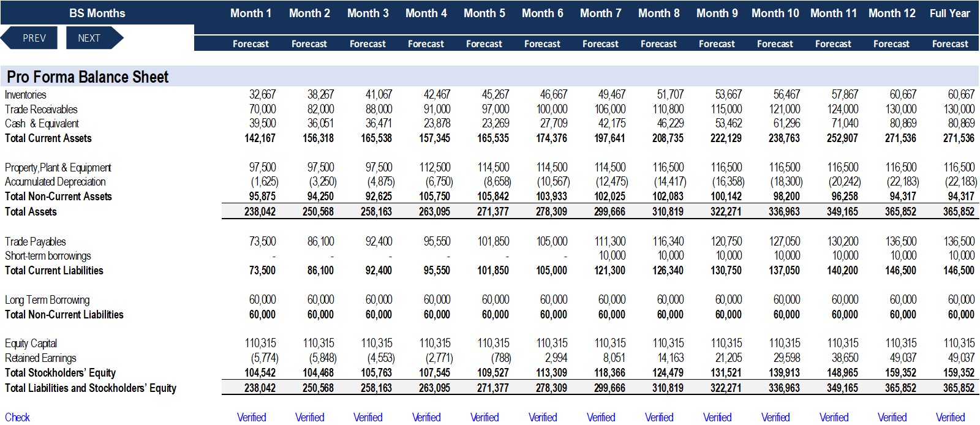Screen dimensions: 980x425
Task: Click the Check row label
Action: (x=17, y=417)
